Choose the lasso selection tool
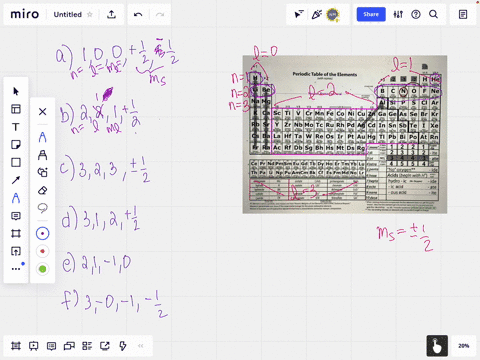This screenshot has width=480, height=360. [42, 208]
